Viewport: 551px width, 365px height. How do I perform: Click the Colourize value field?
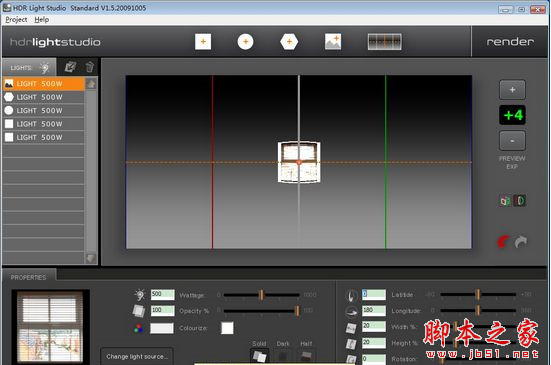(x=162, y=328)
